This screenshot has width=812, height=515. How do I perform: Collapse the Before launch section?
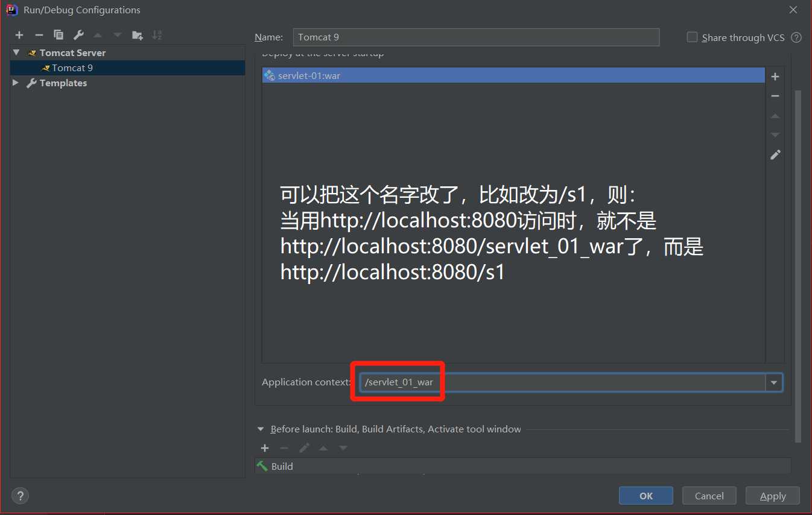coord(261,429)
